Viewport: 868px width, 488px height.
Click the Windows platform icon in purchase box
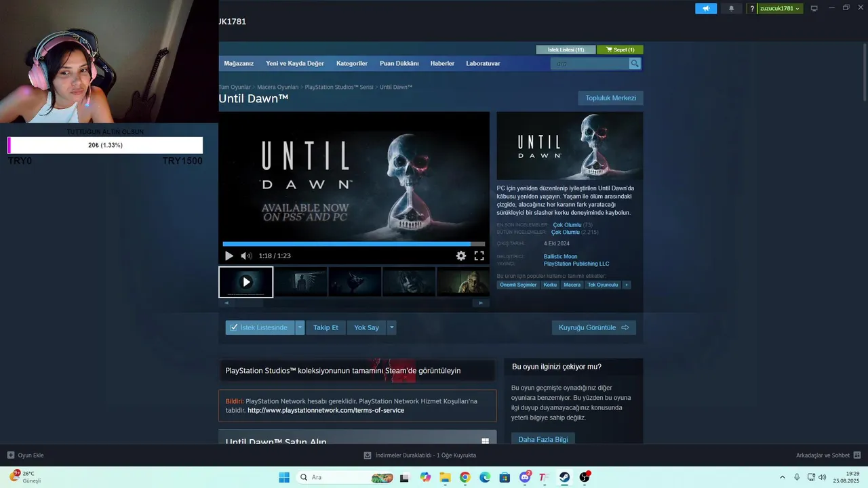tap(485, 441)
